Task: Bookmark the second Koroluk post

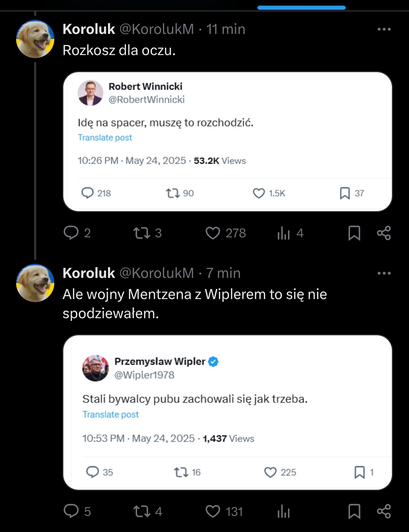Action: point(354,512)
